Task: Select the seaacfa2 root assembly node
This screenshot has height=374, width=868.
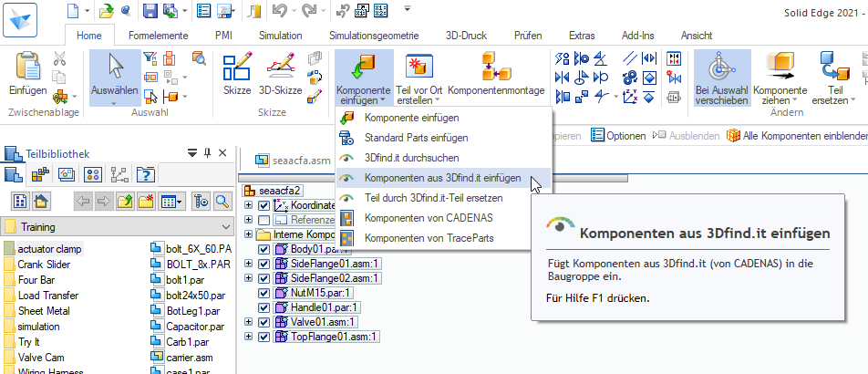Action: tap(279, 191)
